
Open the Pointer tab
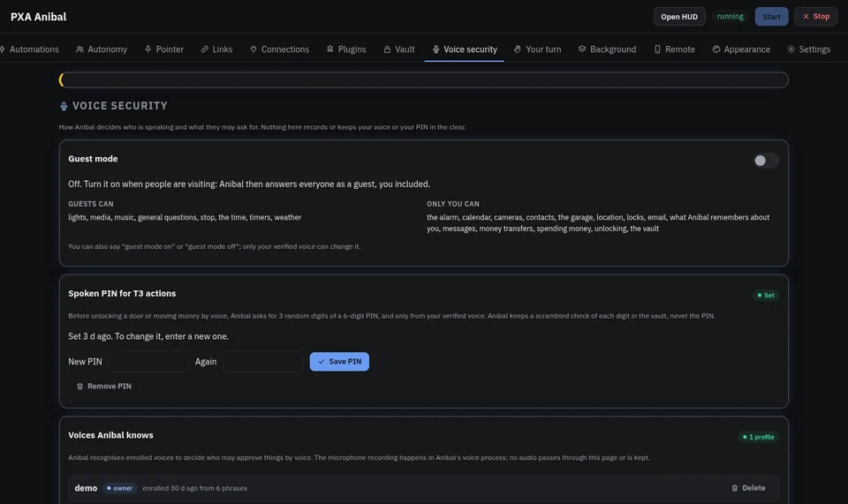(x=164, y=49)
